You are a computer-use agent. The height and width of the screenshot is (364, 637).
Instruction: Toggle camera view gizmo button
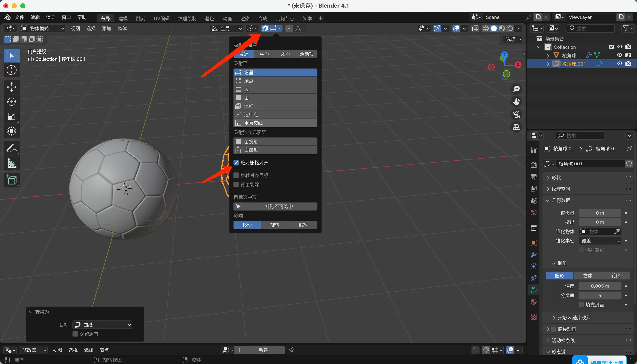tap(516, 114)
